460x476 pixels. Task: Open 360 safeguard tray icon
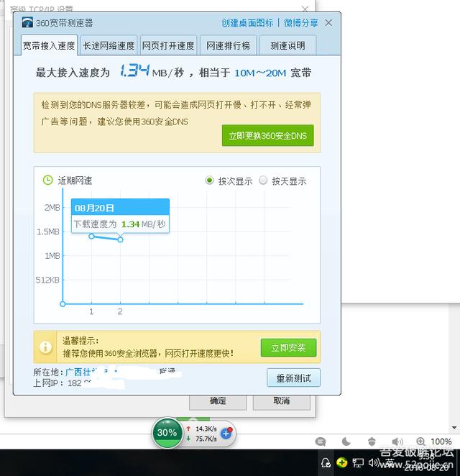[342, 462]
